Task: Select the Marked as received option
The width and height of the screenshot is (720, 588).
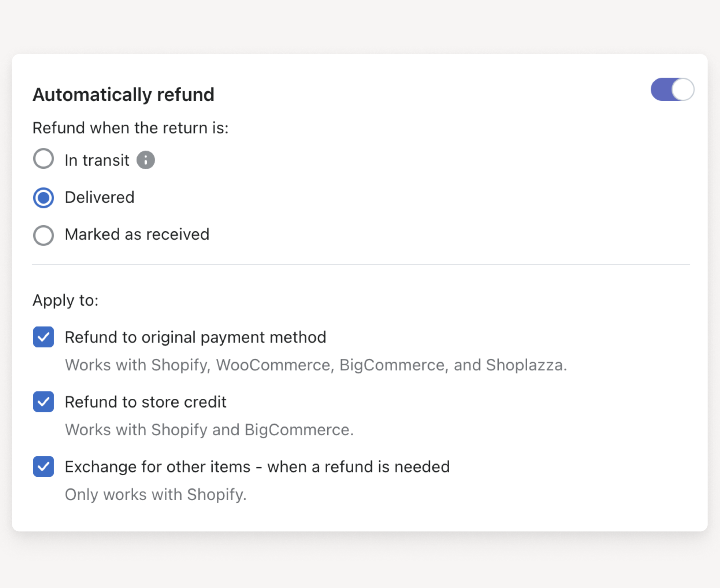Action: point(43,235)
